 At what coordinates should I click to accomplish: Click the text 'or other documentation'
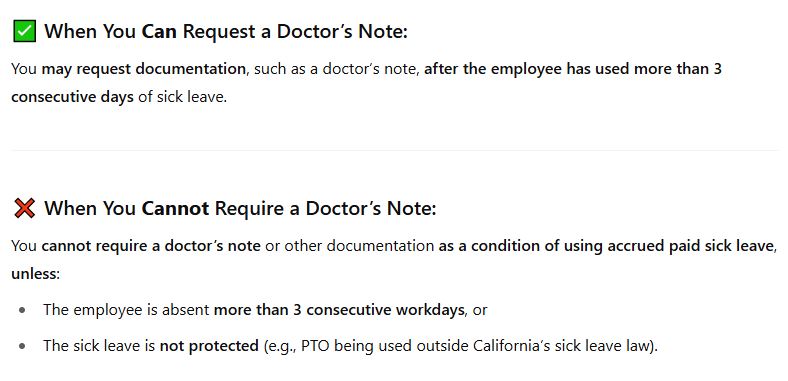click(x=350, y=246)
